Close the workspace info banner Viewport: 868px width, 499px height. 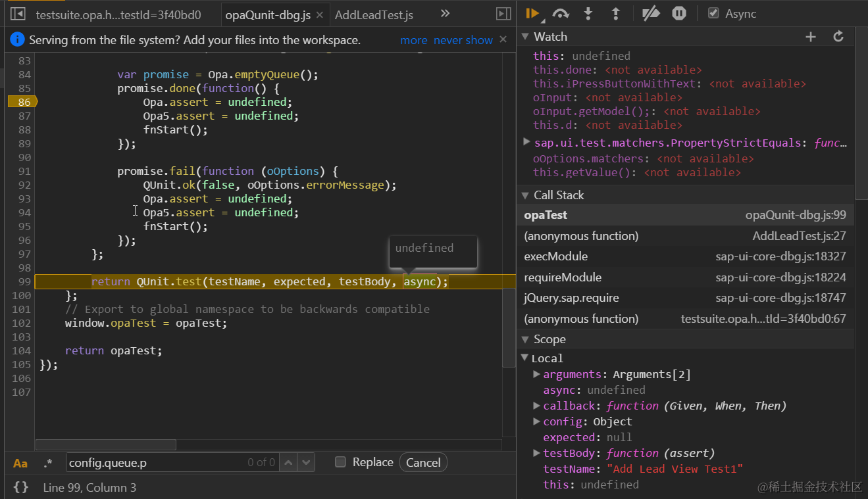pos(503,39)
